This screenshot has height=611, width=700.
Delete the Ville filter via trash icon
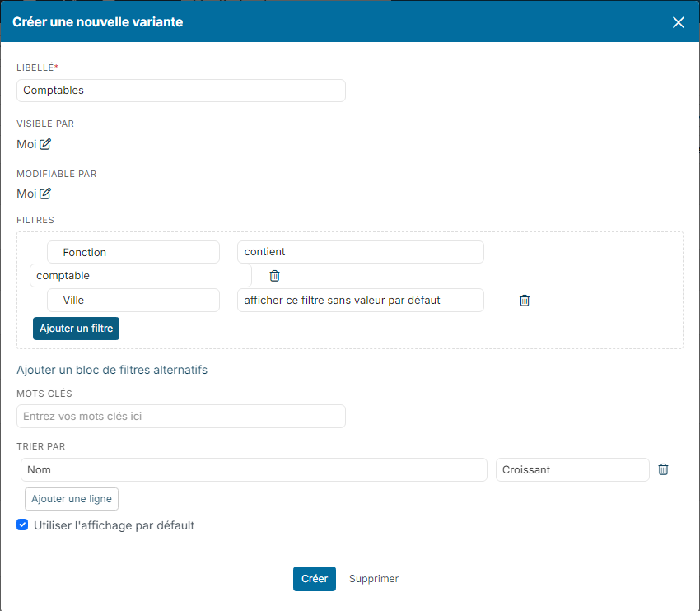(525, 301)
